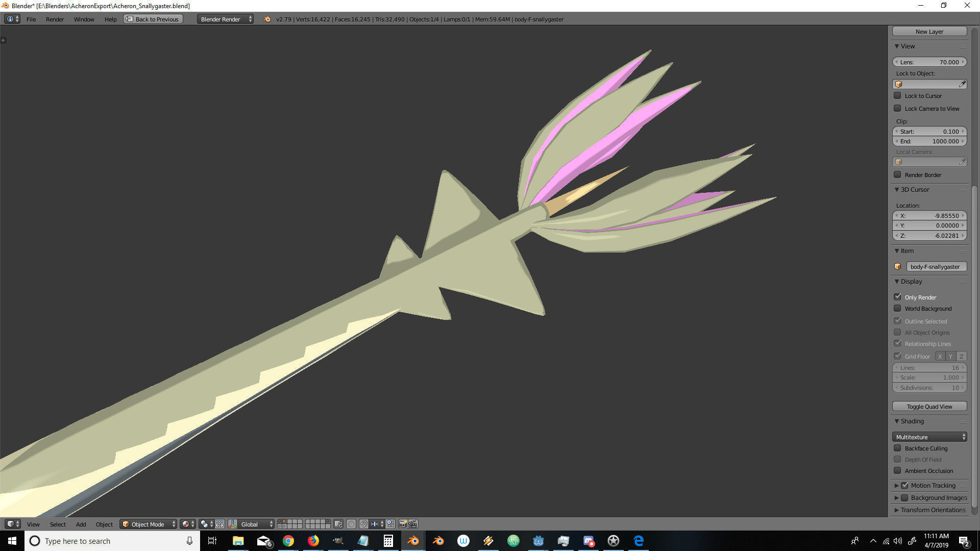Viewport: 980px width, 551px height.
Task: Enable World Background checkbox
Action: [897, 308]
